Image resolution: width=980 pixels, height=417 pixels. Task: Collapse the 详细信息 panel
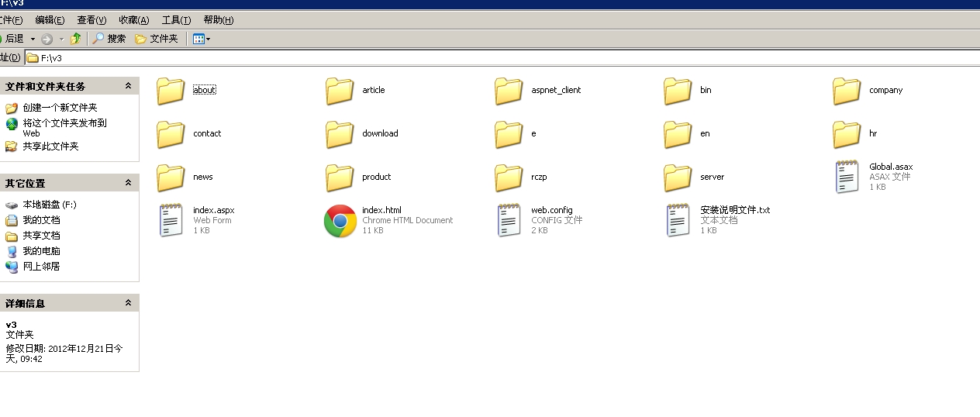pyautogui.click(x=129, y=303)
